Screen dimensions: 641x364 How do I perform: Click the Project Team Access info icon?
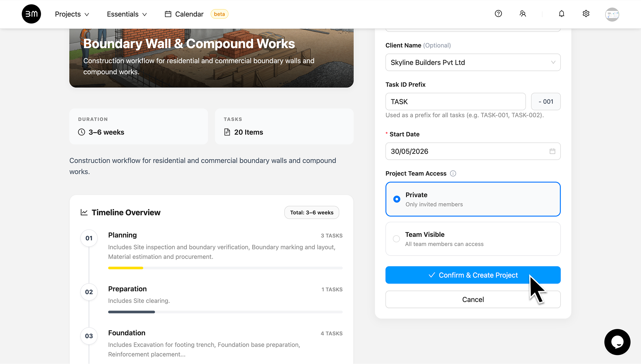pyautogui.click(x=453, y=173)
